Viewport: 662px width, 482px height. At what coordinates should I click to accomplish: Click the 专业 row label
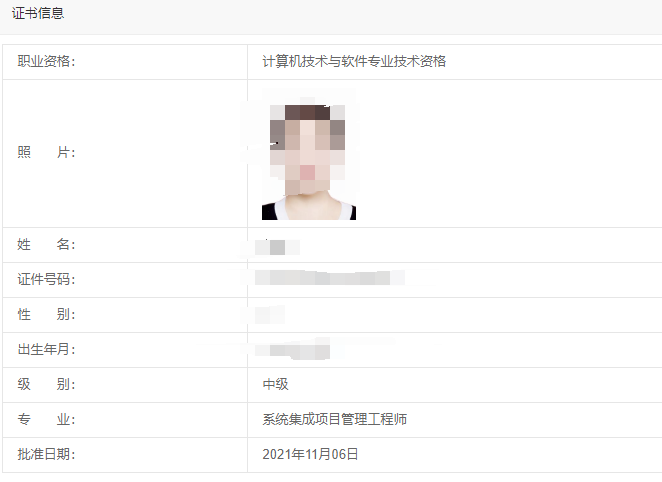point(46,420)
